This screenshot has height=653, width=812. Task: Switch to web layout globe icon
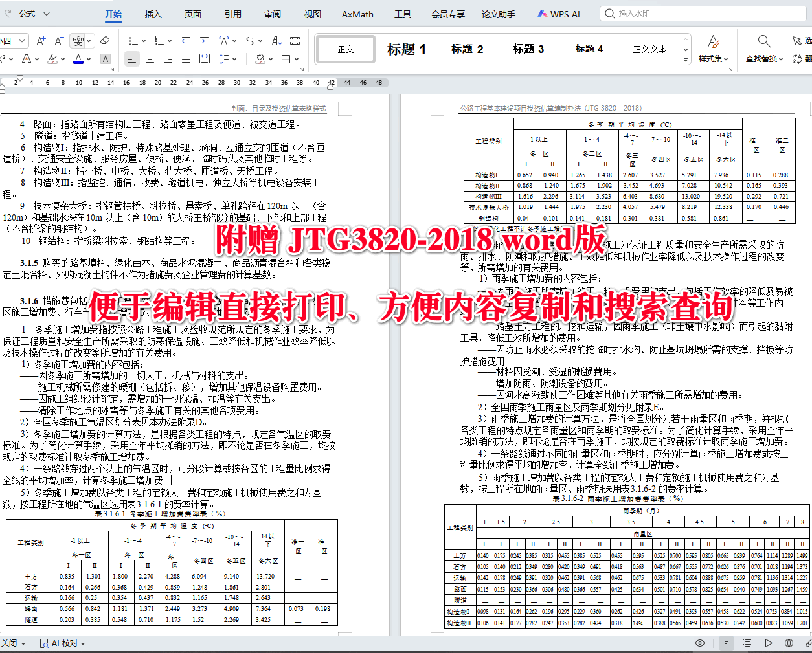coord(789,643)
